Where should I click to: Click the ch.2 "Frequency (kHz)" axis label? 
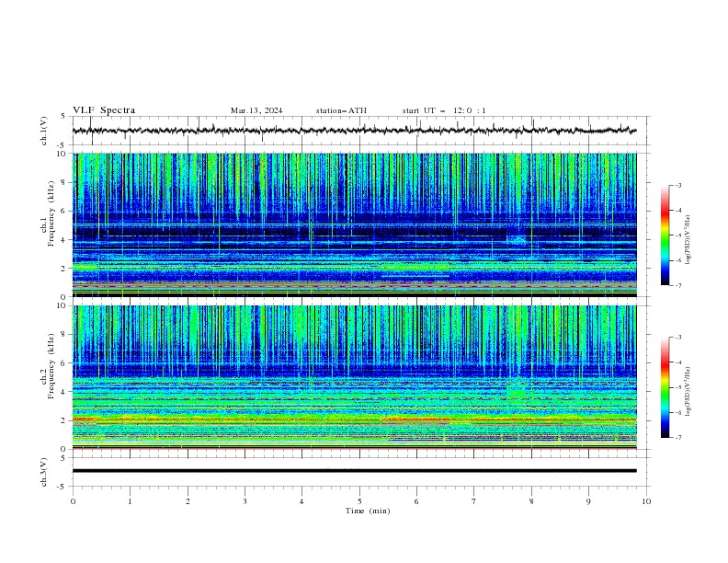[x=51, y=366]
